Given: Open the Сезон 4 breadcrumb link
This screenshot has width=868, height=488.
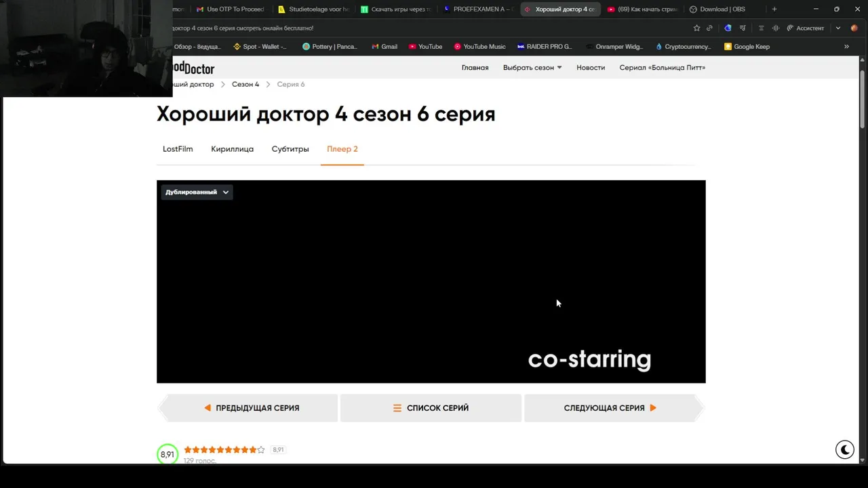Looking at the screenshot, I should [x=245, y=85].
